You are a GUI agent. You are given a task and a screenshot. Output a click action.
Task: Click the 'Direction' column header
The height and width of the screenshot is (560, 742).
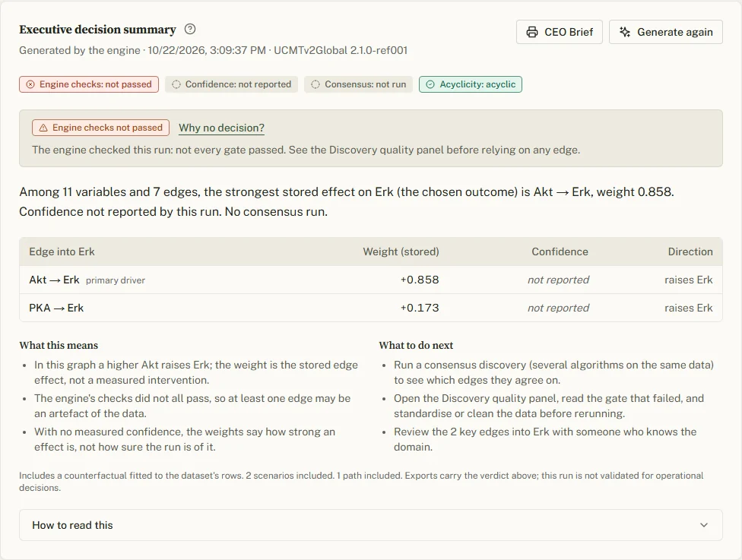pyautogui.click(x=690, y=252)
